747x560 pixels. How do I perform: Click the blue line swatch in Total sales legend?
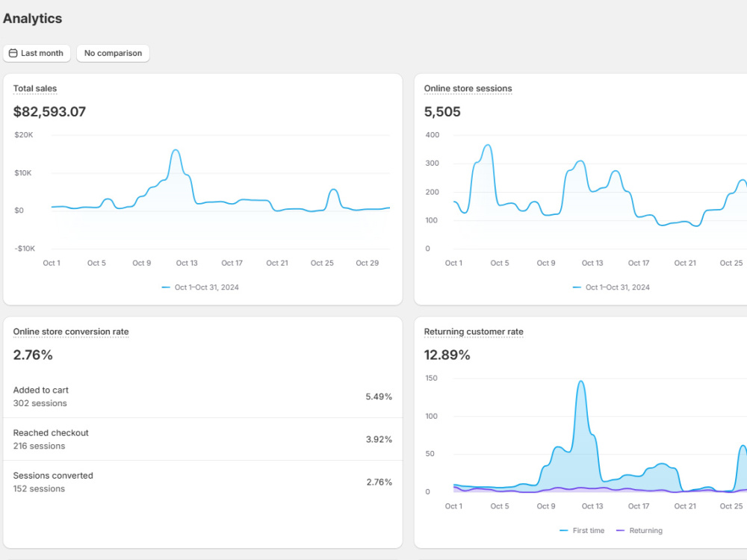[x=166, y=287]
